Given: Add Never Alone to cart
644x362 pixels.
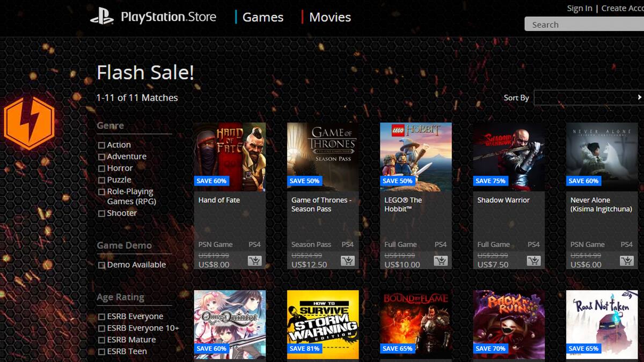Looking at the screenshot, I should (627, 261).
